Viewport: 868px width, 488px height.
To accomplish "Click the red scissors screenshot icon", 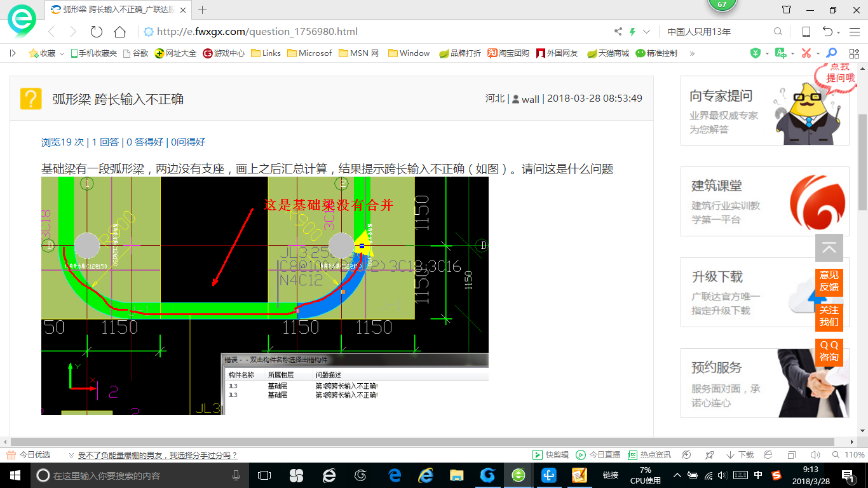I will (x=806, y=53).
